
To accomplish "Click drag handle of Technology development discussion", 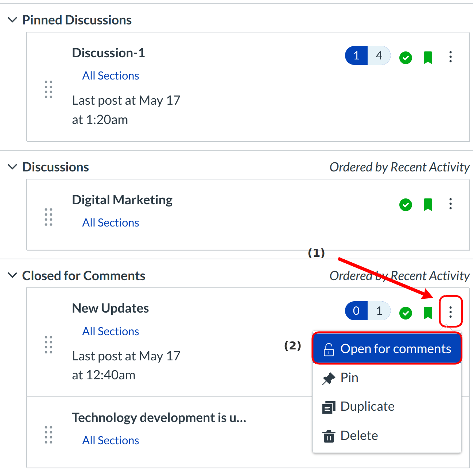I will pos(49,435).
